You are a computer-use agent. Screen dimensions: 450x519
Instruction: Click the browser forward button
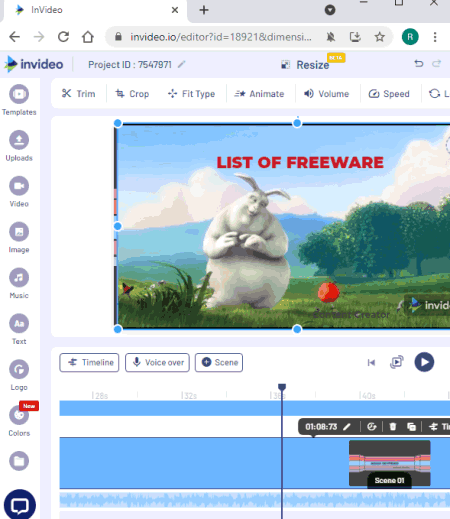point(39,37)
